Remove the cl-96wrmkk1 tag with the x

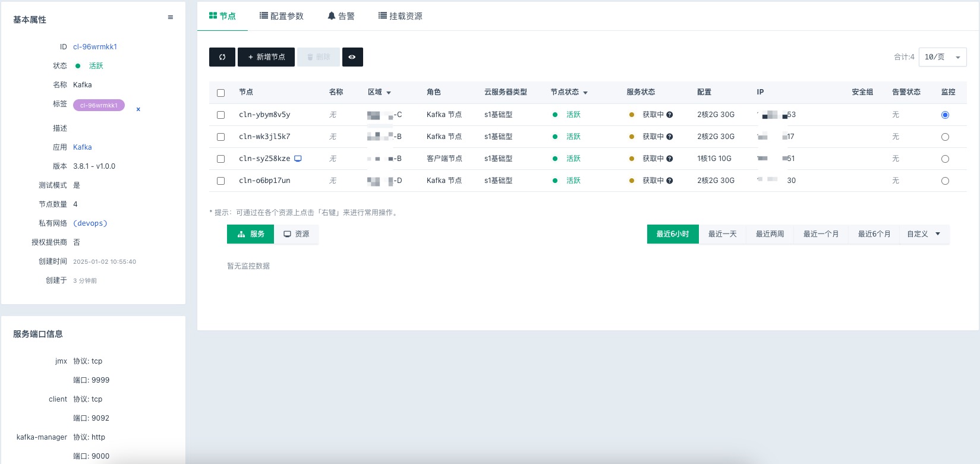(x=138, y=109)
